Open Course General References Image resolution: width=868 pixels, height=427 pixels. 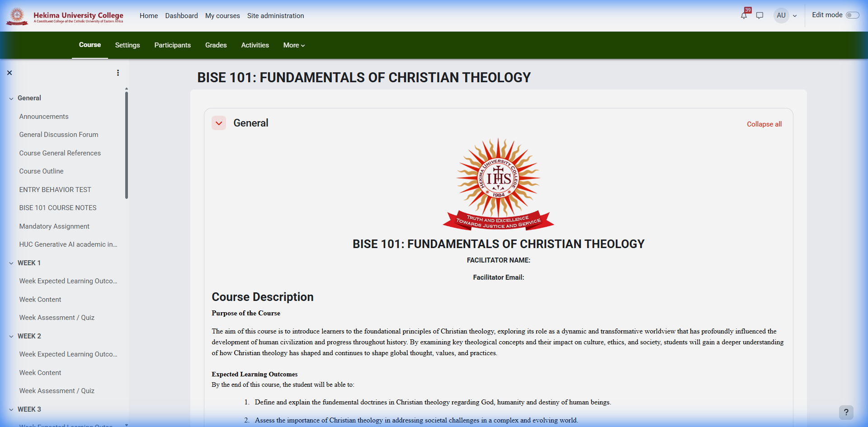tap(60, 153)
